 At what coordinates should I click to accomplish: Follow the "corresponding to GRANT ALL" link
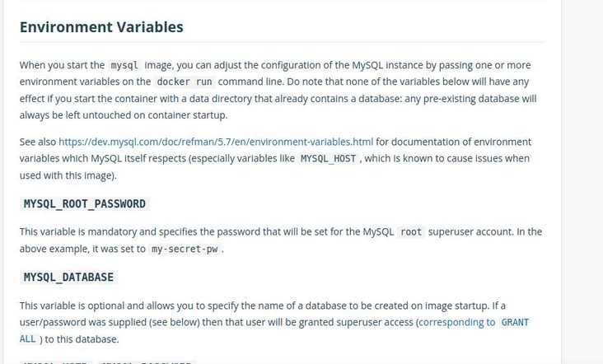click(x=473, y=322)
